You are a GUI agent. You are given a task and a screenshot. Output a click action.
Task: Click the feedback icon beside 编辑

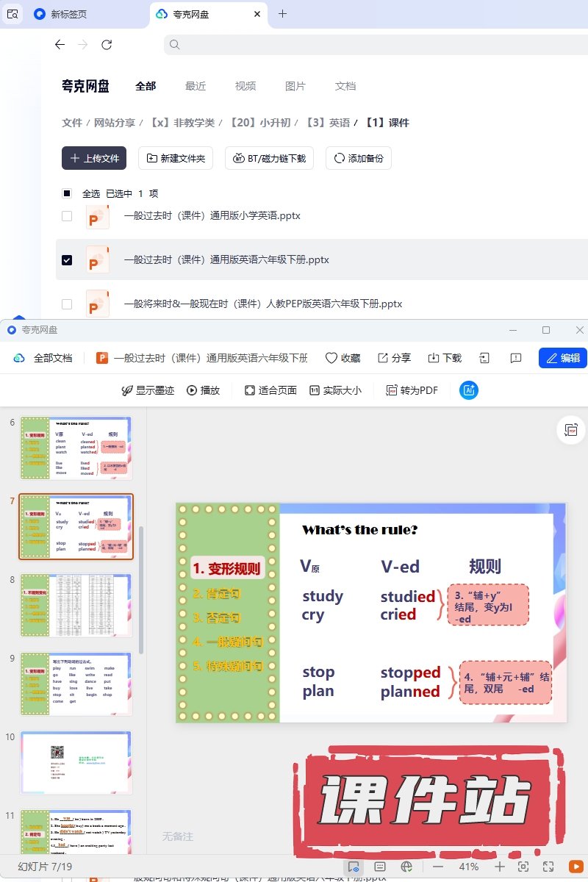tap(516, 358)
